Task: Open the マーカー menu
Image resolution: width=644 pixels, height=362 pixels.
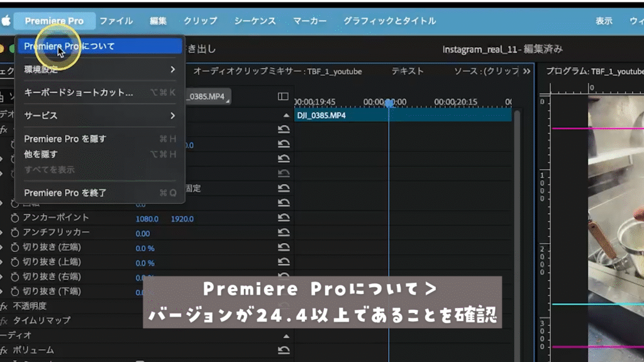Action: point(309,21)
